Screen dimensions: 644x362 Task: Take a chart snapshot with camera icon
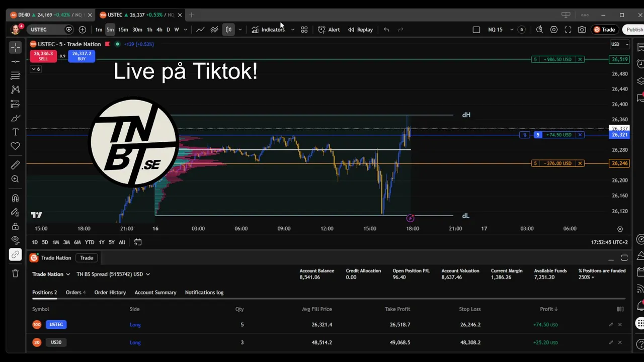pyautogui.click(x=582, y=30)
